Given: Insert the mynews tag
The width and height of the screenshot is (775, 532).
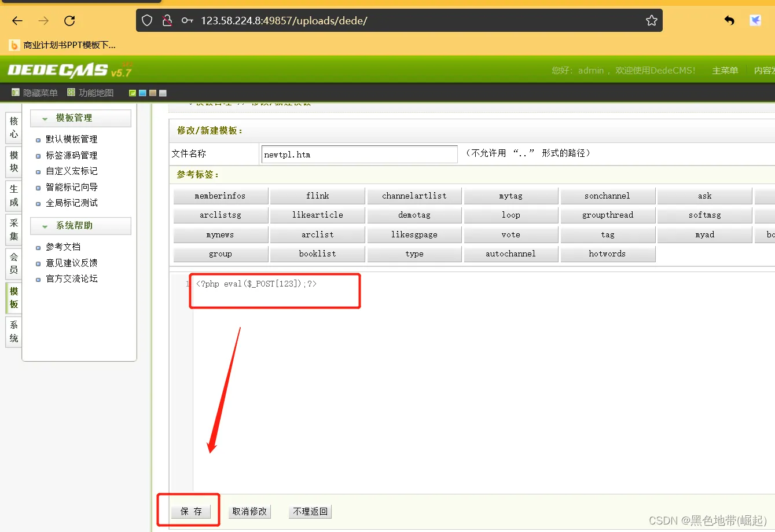Looking at the screenshot, I should click(221, 235).
